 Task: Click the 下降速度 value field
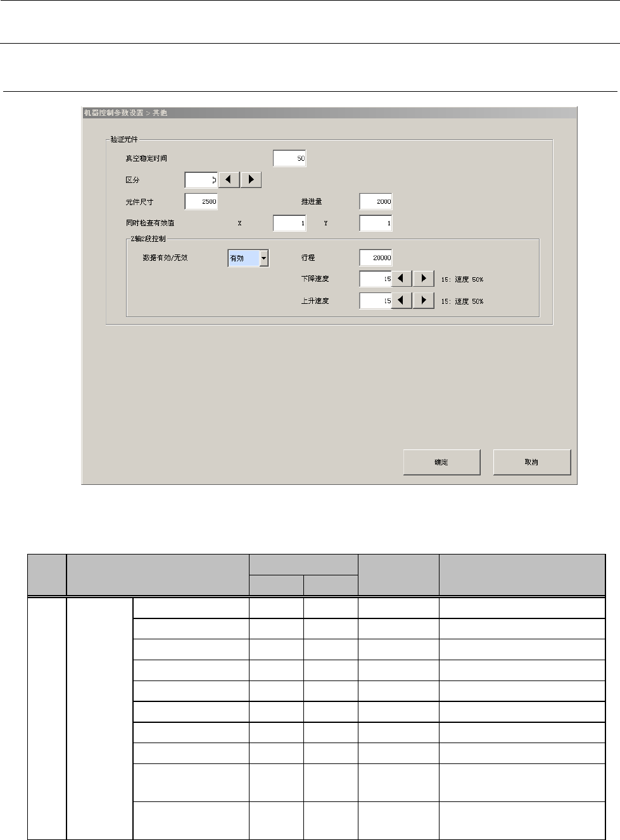click(376, 279)
